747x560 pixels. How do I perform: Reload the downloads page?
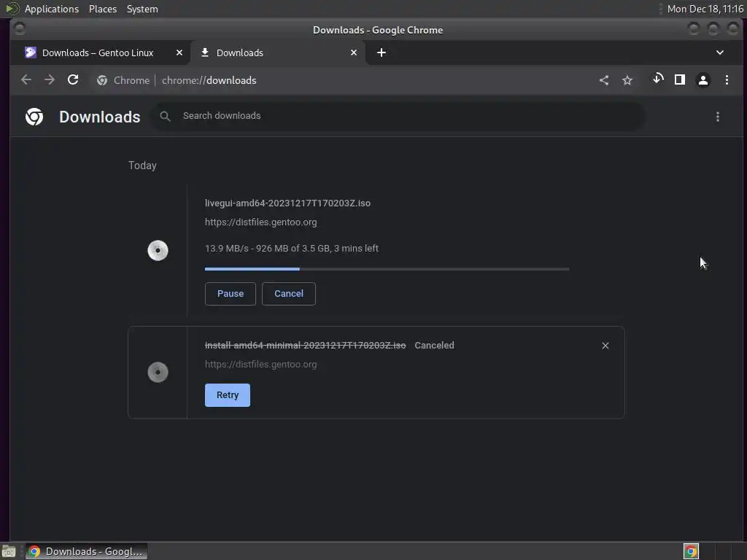click(x=73, y=80)
